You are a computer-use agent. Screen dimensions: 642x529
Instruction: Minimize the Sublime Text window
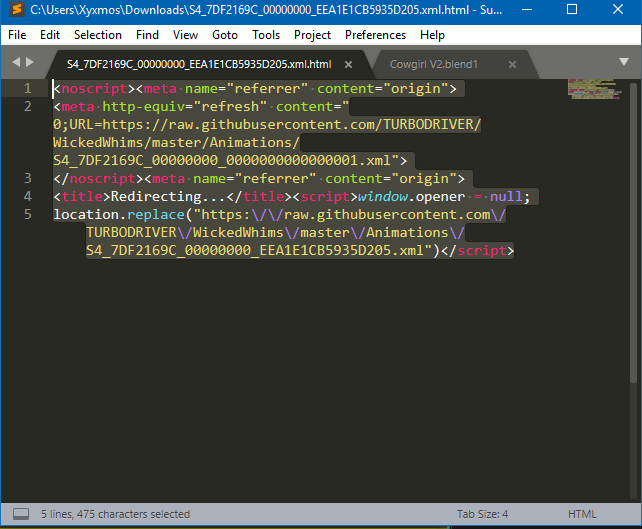[x=527, y=9]
